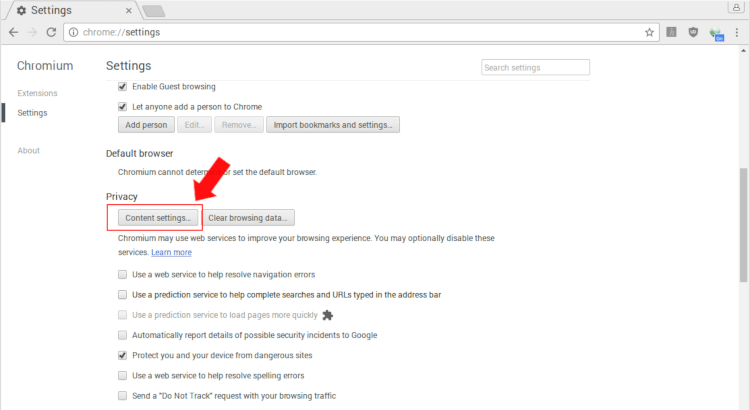
Task: Open Extensions in the sidebar
Action: click(37, 93)
